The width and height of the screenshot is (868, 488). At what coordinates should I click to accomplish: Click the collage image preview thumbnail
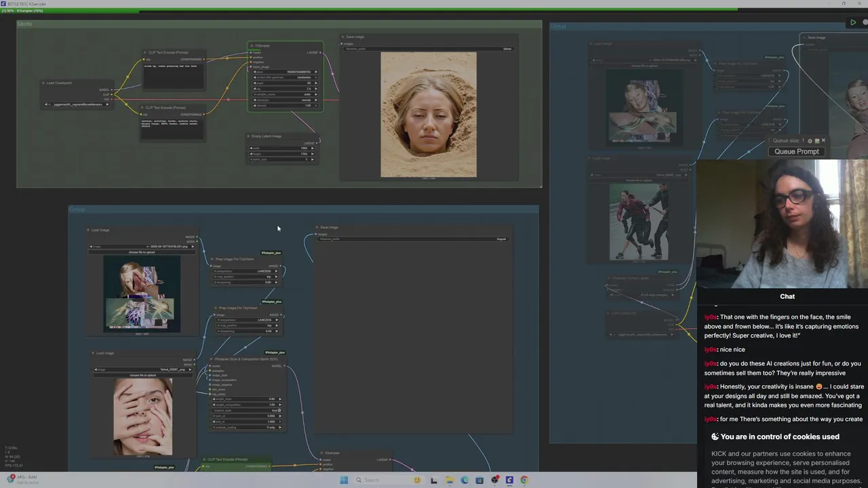142,293
